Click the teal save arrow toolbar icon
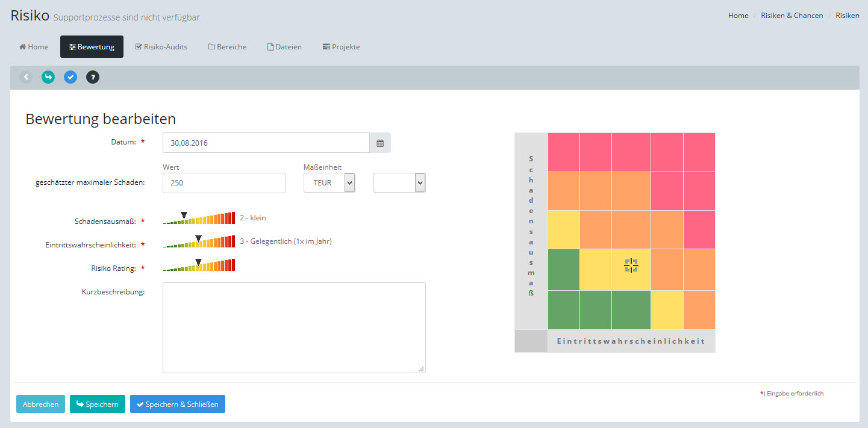868x428 pixels. pos(48,77)
